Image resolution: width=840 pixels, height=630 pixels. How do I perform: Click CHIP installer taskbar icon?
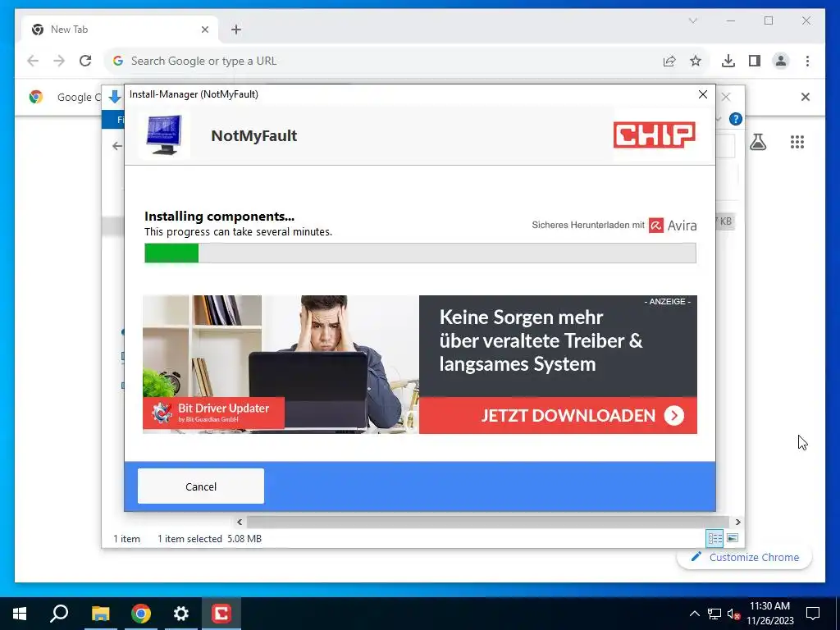[221, 614]
